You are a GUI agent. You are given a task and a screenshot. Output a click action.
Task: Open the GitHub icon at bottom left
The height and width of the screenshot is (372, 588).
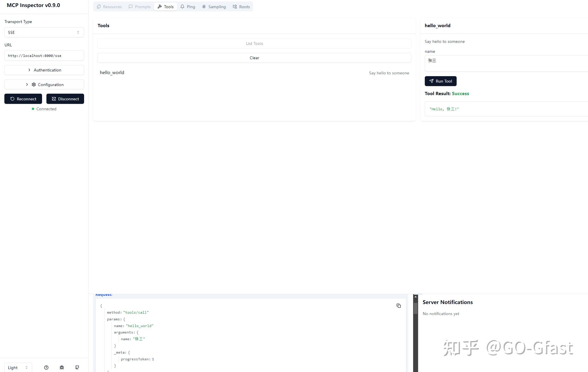coord(77,367)
